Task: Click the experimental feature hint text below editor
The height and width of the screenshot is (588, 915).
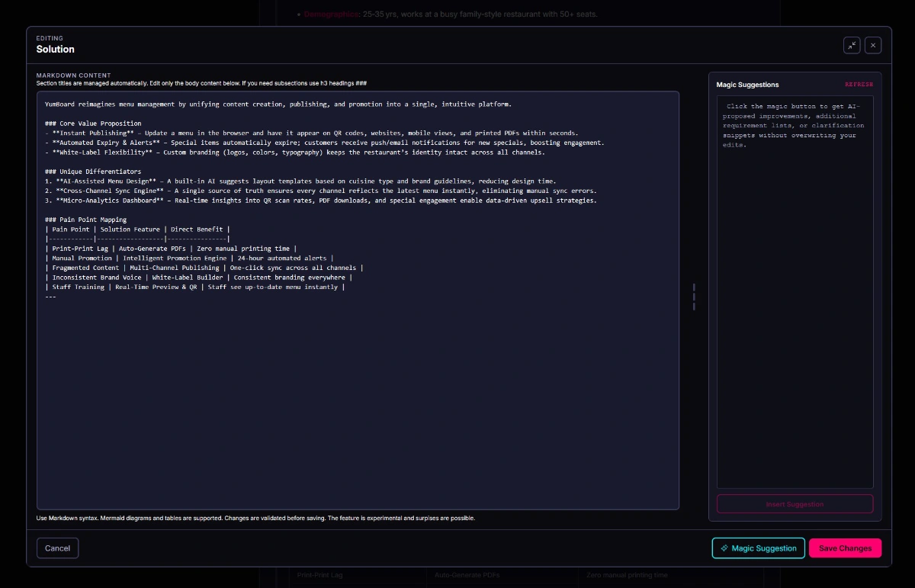Action: 255,518
